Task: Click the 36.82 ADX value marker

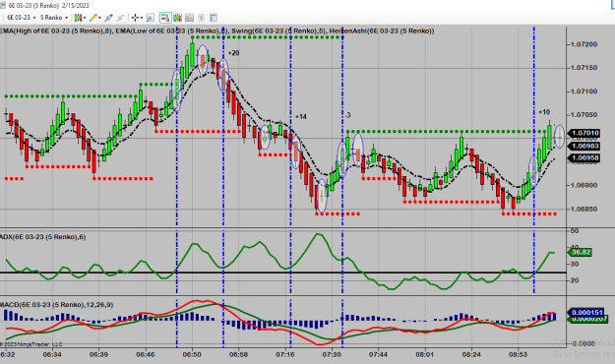Action: [581, 252]
